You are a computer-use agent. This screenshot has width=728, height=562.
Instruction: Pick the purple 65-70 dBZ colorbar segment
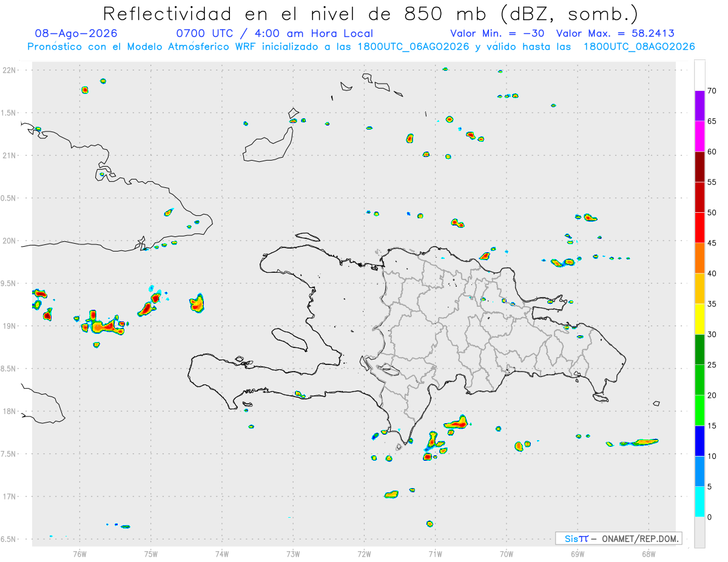(699, 105)
